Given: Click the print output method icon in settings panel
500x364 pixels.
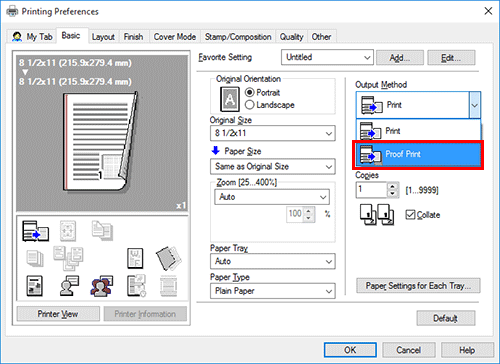Looking at the screenshot, I should 35,231.
